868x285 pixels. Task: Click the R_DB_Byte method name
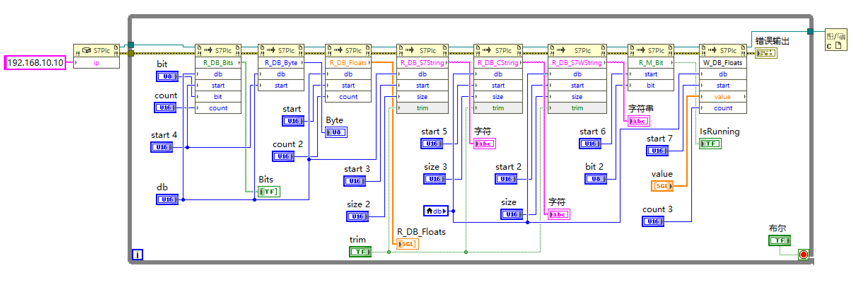click(x=281, y=63)
